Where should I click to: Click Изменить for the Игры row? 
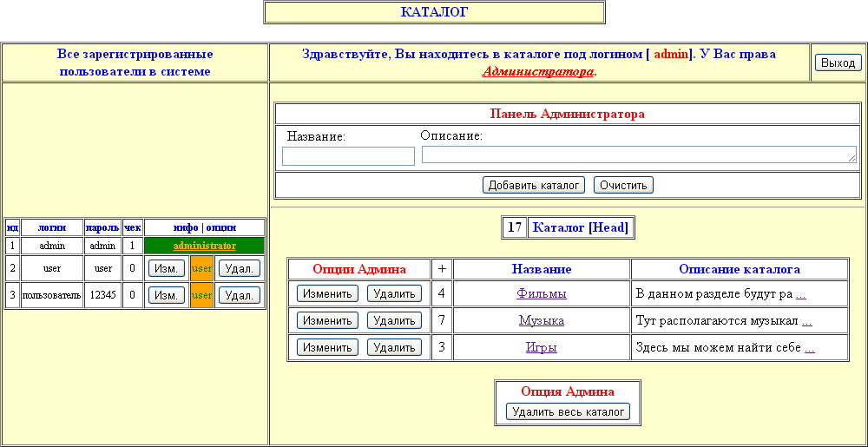click(327, 348)
